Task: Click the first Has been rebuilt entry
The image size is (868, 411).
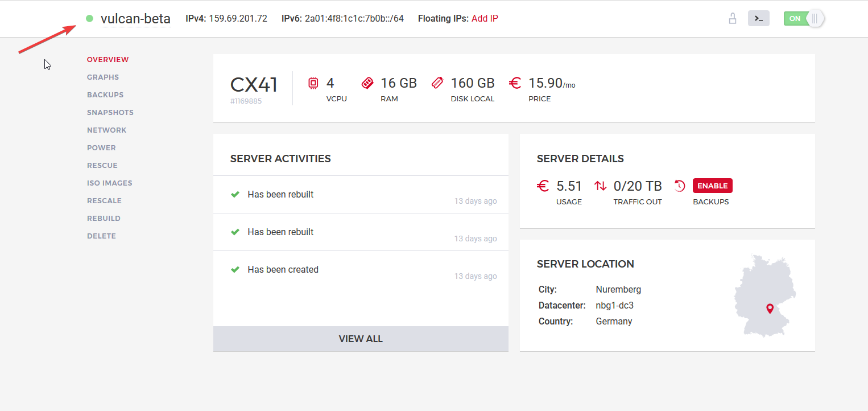Action: point(280,195)
